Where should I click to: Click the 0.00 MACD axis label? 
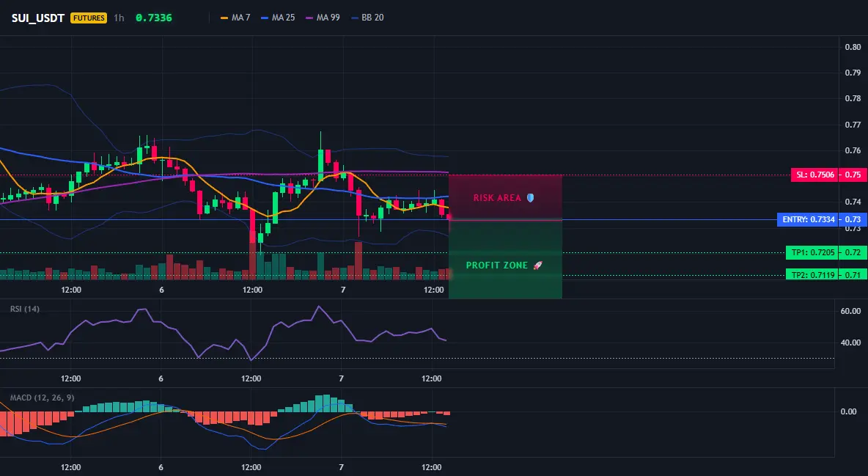849,411
